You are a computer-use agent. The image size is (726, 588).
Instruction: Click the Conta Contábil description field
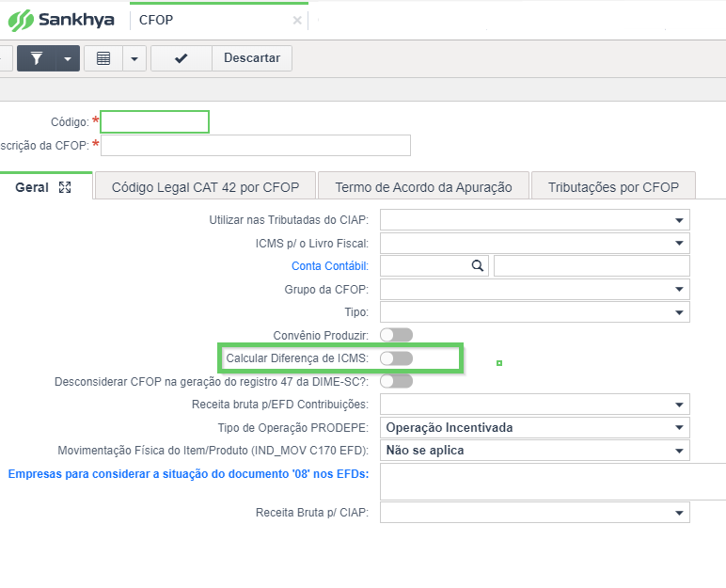tap(592, 266)
